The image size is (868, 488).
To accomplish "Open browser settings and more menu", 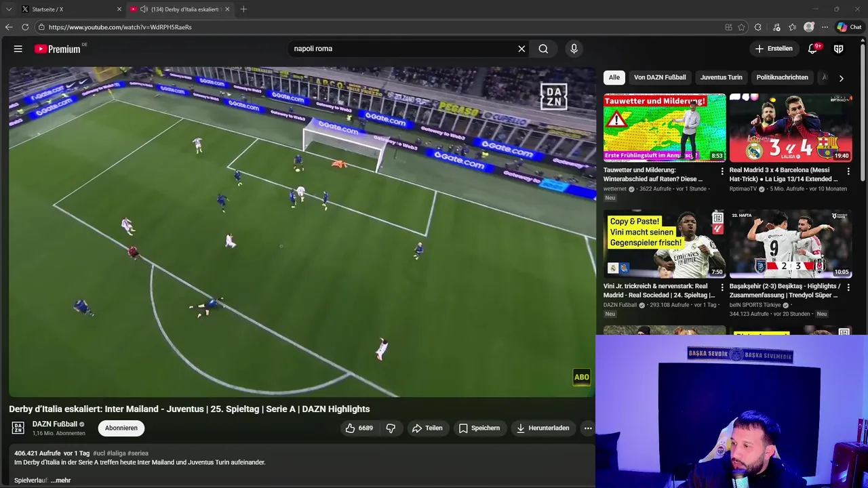I will point(825,27).
